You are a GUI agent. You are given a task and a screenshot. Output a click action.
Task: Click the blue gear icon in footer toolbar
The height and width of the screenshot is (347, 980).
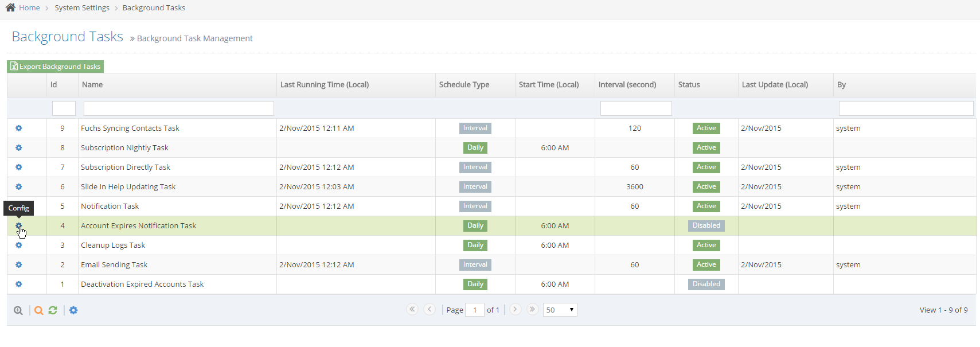(x=73, y=310)
